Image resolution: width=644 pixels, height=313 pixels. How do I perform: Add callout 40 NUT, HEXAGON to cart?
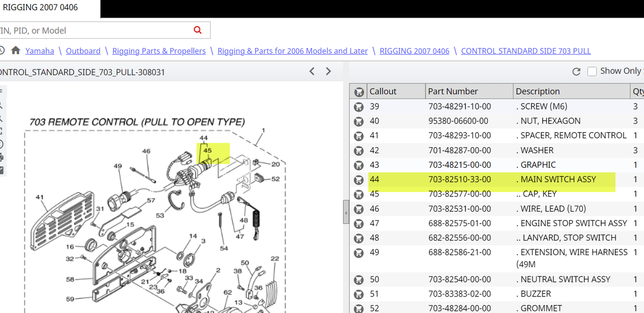[359, 121]
